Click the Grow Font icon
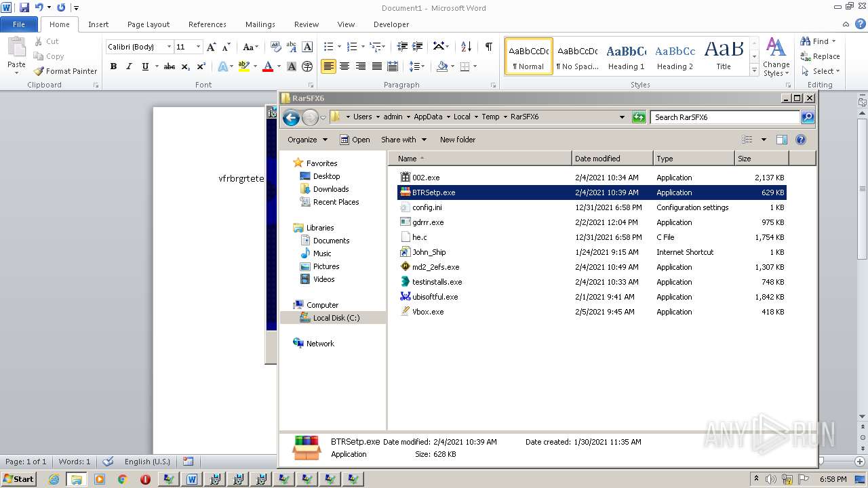This screenshot has height=488, width=868. 212,47
